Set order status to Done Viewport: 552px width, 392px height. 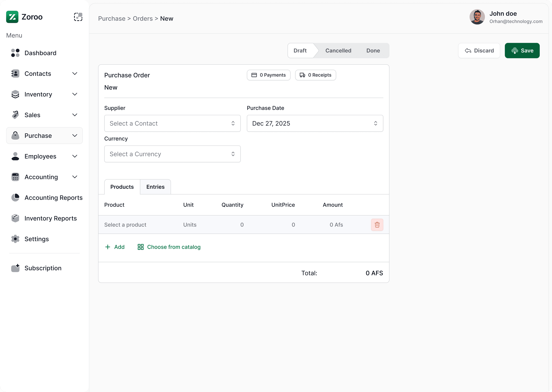point(373,50)
